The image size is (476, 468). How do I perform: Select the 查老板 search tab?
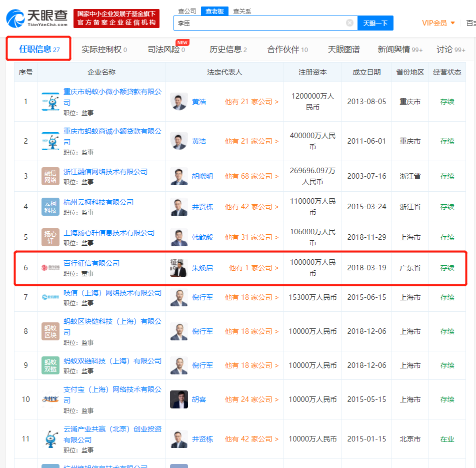point(214,11)
